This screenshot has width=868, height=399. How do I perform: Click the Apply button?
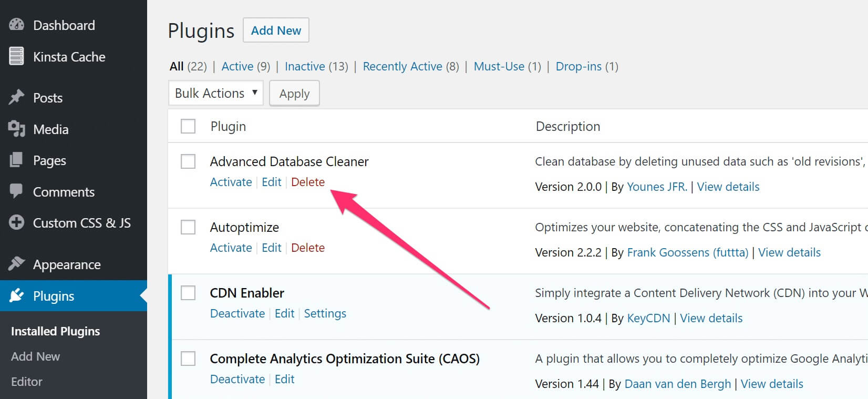pos(294,93)
